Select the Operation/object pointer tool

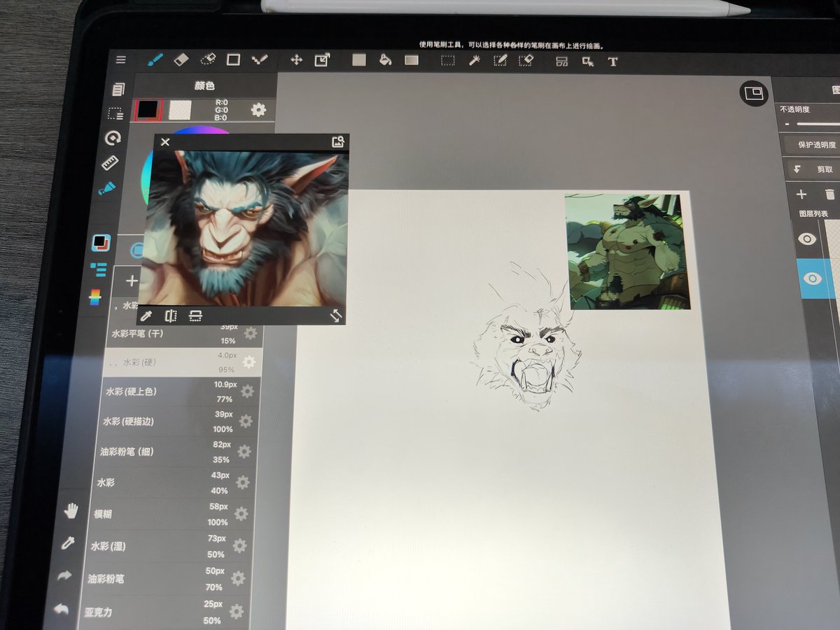click(x=587, y=62)
